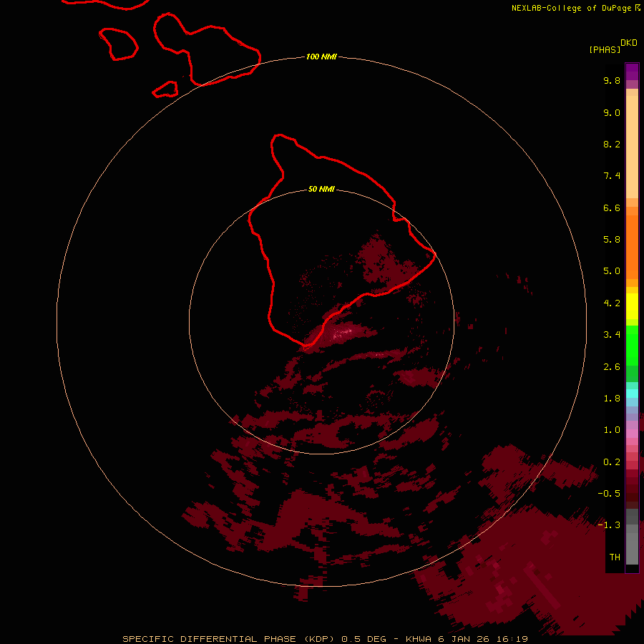The height and width of the screenshot is (644, 644).
Task: Click the 1.0 value on the color scale
Action: click(x=612, y=430)
